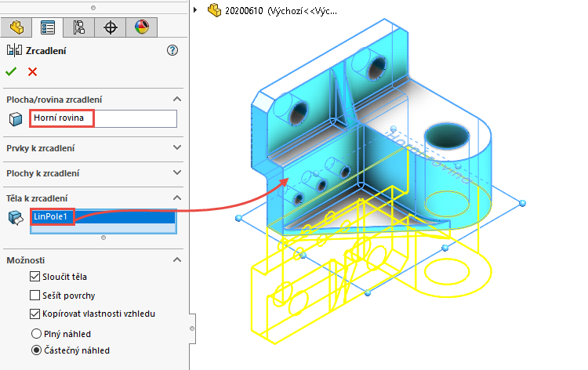
Task: Open the ConfigurationManager tab
Action: pyautogui.click(x=78, y=27)
